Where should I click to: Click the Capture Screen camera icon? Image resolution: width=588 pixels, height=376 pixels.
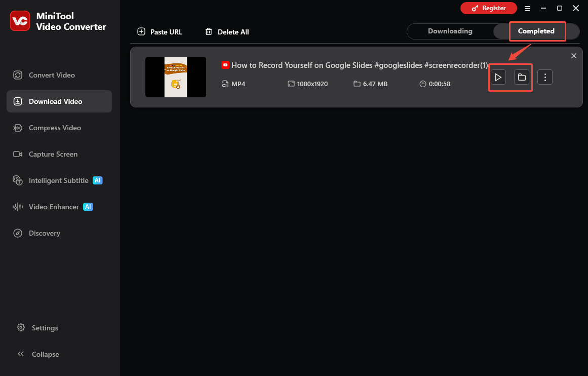click(x=18, y=154)
